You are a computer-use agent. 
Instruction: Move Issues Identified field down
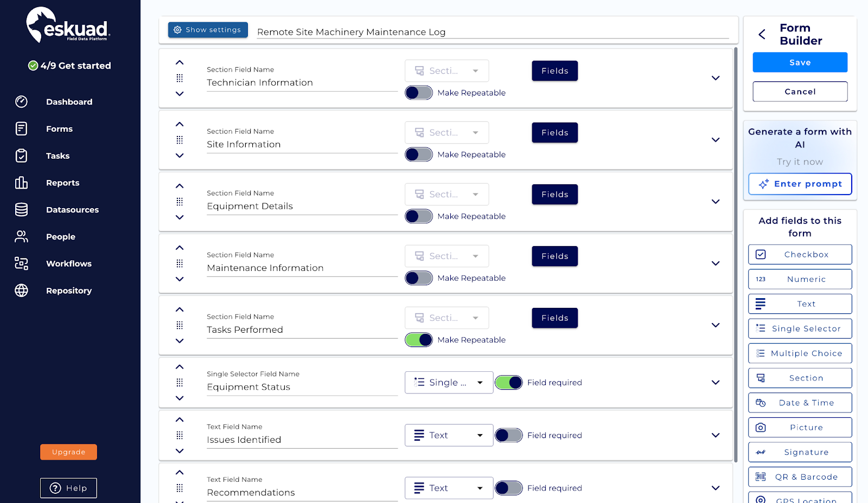180,451
